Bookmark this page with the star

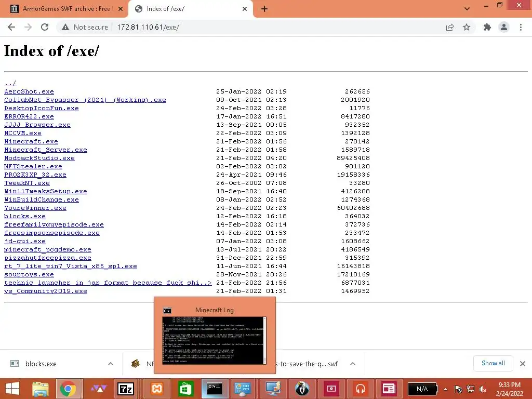467,27
